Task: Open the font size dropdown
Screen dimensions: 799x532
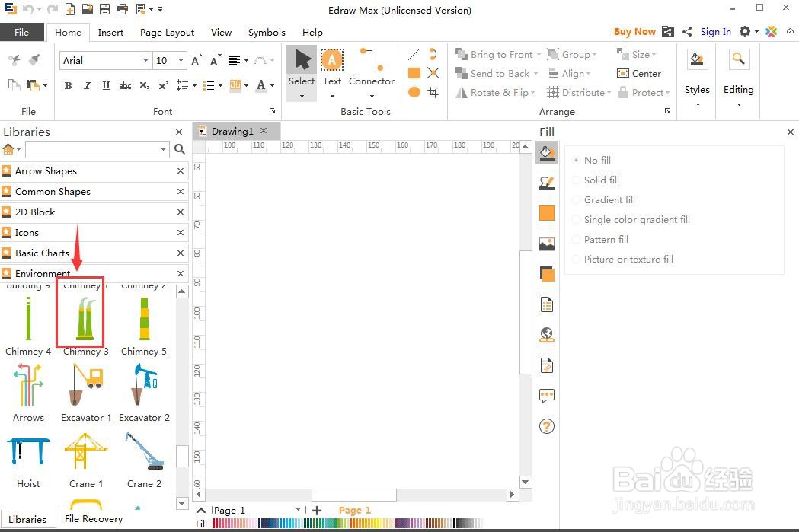Action: coord(181,61)
